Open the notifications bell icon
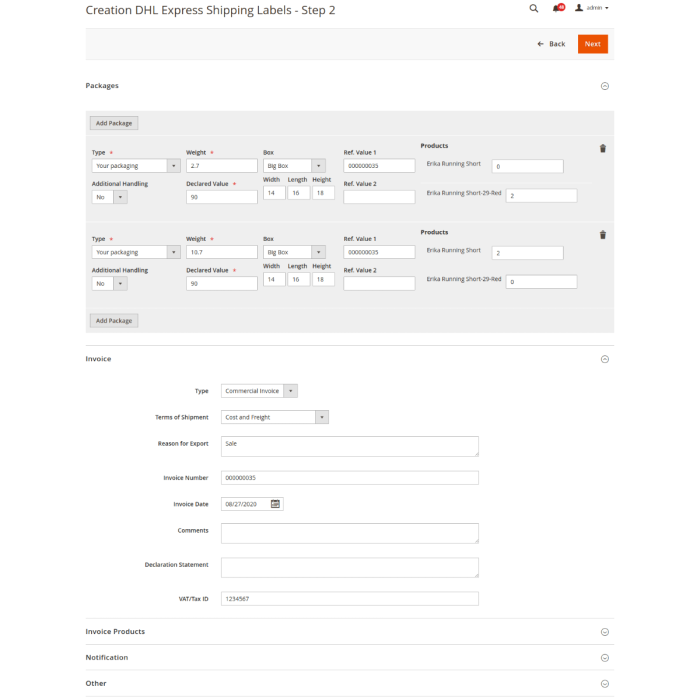This screenshot has height=700, width=700. tap(558, 8)
